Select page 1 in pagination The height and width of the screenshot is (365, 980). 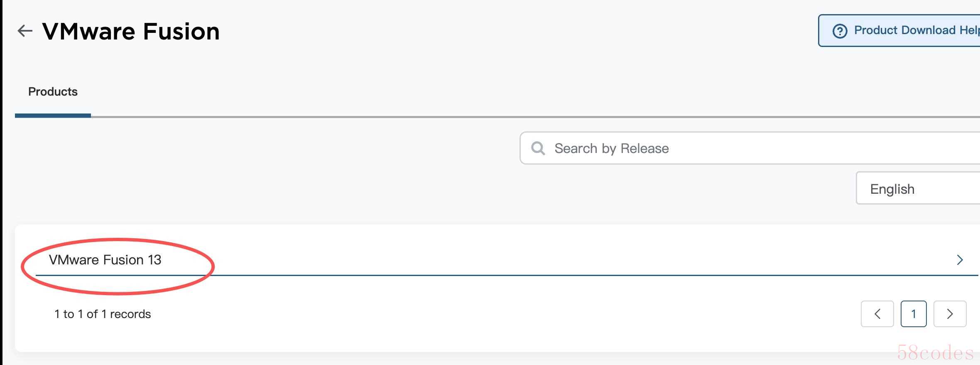(914, 314)
